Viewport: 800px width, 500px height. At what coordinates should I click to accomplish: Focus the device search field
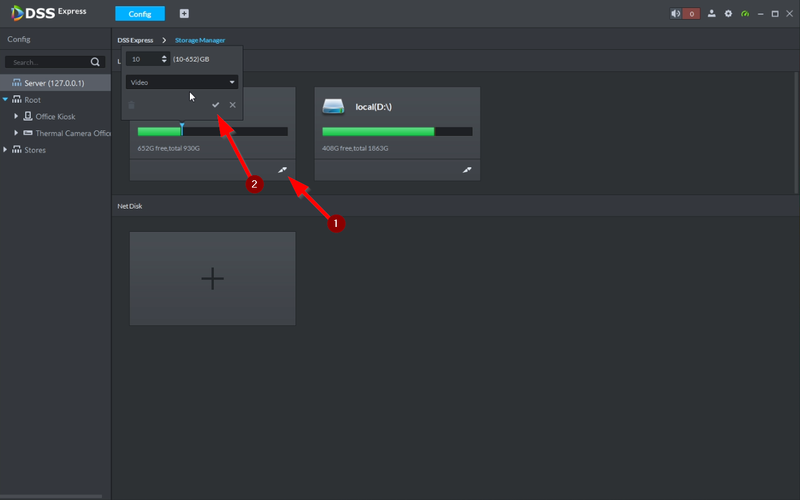coord(49,62)
